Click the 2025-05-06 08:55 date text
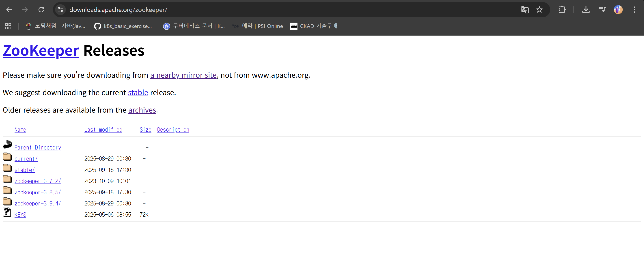The width and height of the screenshot is (644, 267). pyautogui.click(x=108, y=215)
